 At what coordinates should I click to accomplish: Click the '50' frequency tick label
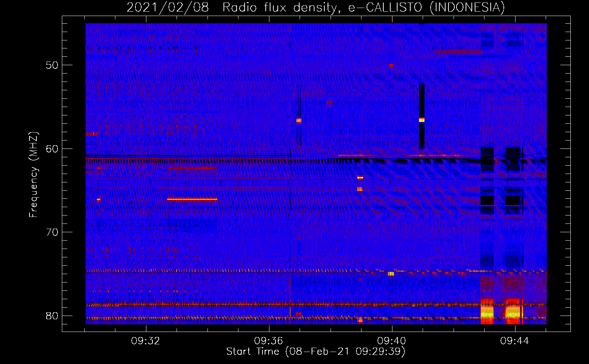click(x=52, y=65)
